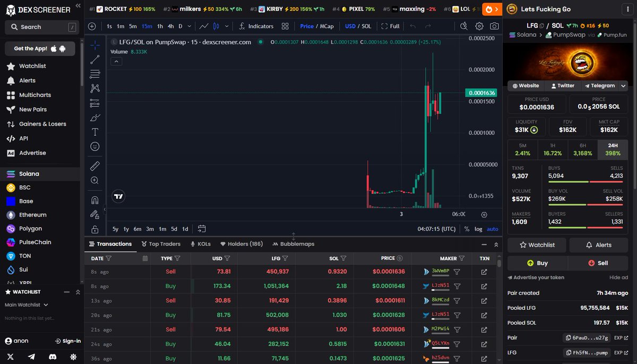Expand the transactions panel with double chevron
This screenshot has width=637, height=364.
(x=496, y=244)
